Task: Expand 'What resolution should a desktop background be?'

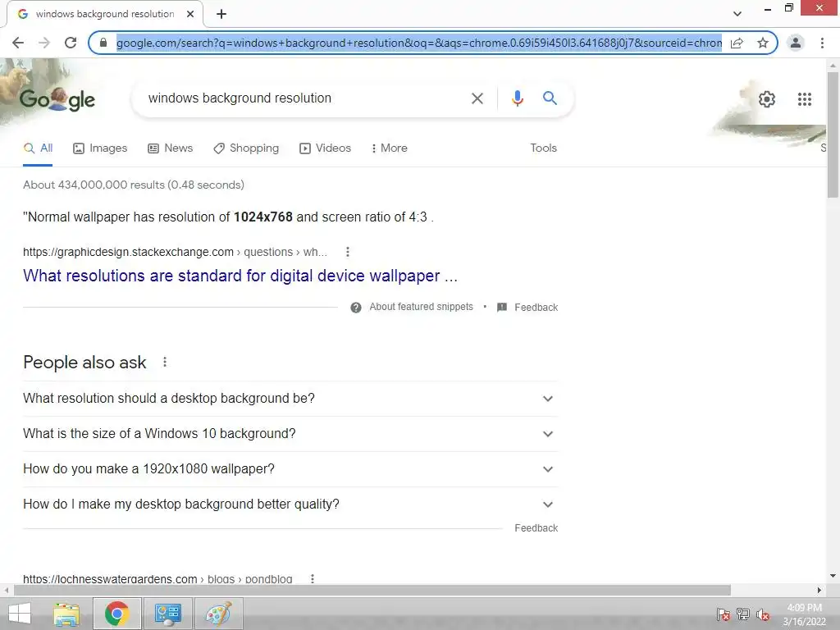Action: pos(290,399)
